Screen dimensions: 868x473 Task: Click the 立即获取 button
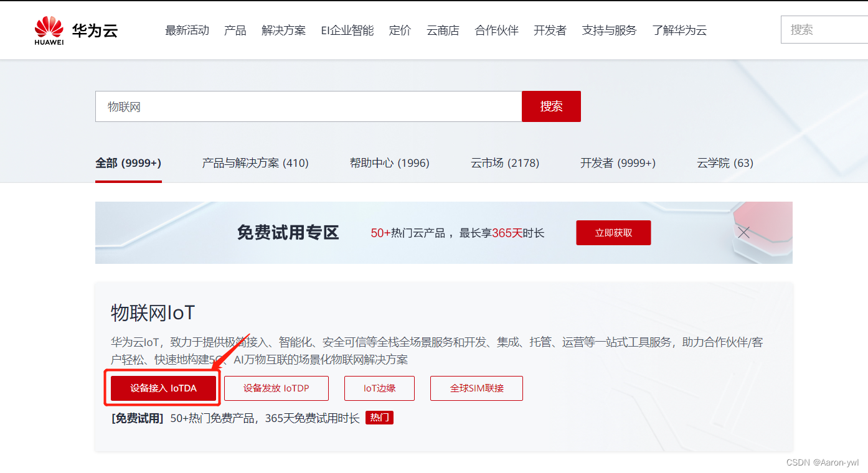point(613,233)
